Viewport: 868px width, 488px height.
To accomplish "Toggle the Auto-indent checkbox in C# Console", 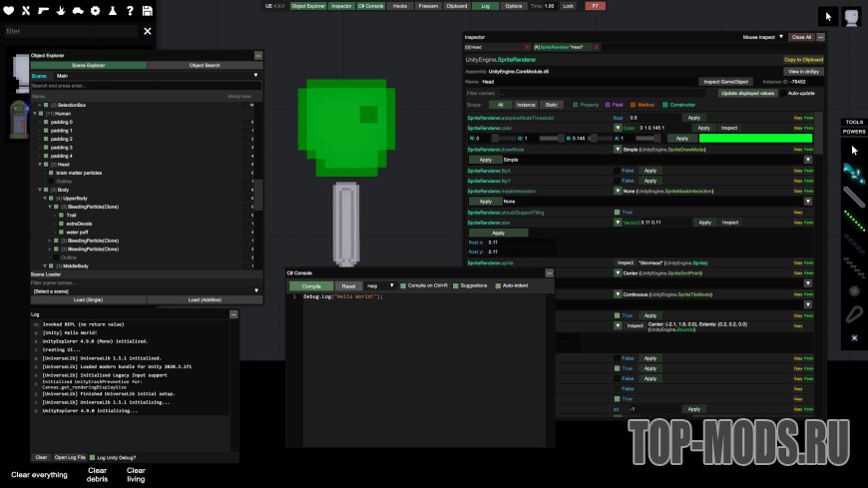I will (x=498, y=285).
